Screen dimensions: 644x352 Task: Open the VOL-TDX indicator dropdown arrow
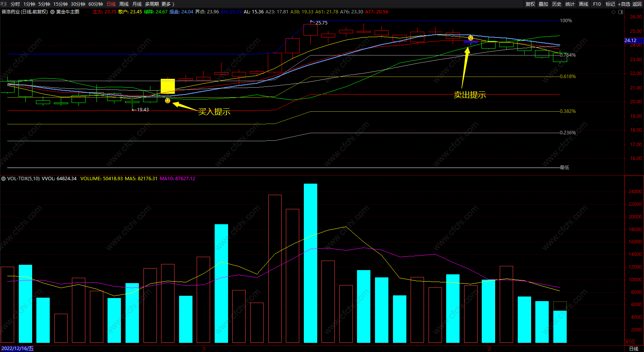click(3, 179)
